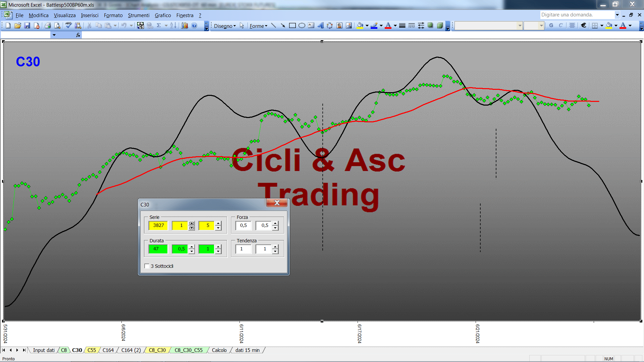Click the blue Line Color swatch
Viewport: 644px width, 362px height.
point(374,26)
